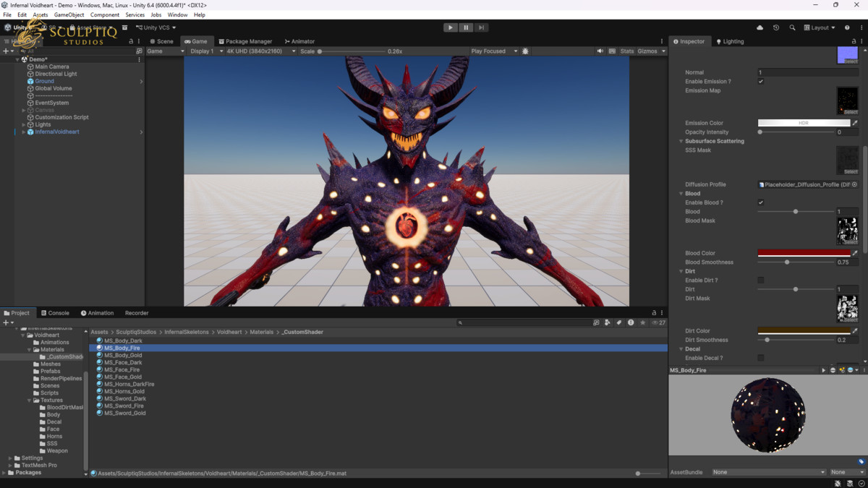Viewport: 868px width, 488px height.
Task: Adjust the Opacity Intensity slider
Action: point(795,132)
